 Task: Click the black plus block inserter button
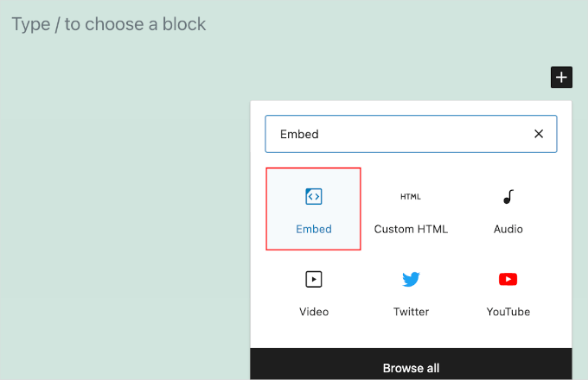[561, 78]
